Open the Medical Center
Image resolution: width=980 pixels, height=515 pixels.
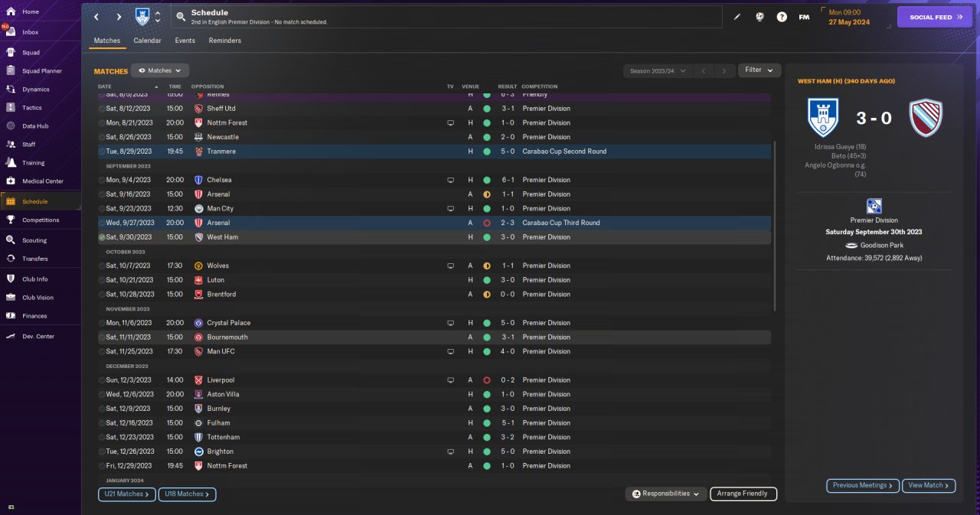(42, 181)
